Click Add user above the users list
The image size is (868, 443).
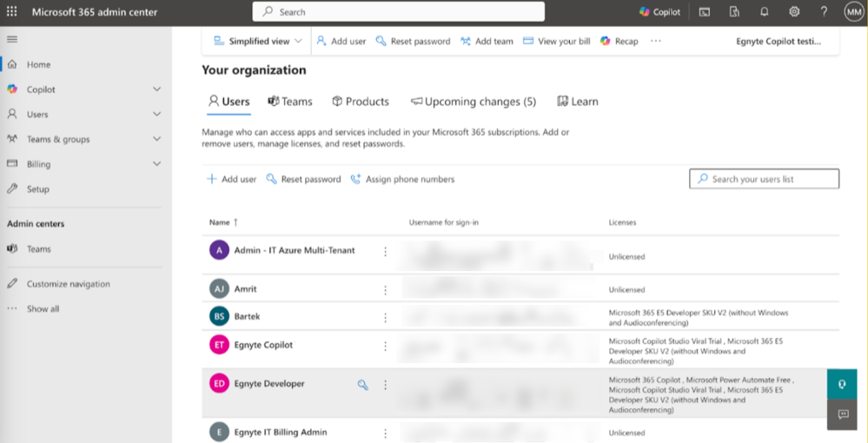231,180
